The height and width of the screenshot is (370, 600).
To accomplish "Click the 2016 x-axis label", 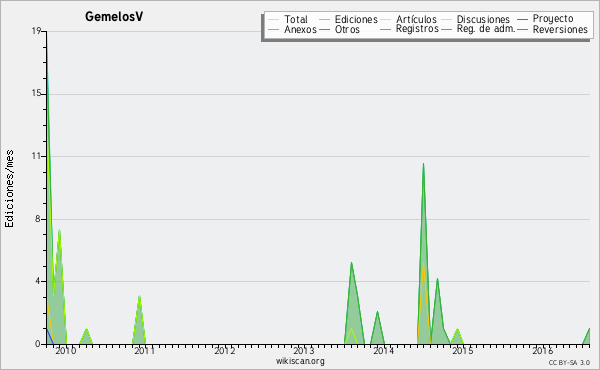I will pos(543,350).
